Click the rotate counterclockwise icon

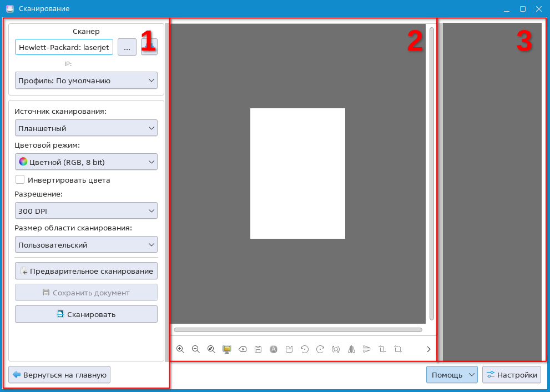[304, 349]
